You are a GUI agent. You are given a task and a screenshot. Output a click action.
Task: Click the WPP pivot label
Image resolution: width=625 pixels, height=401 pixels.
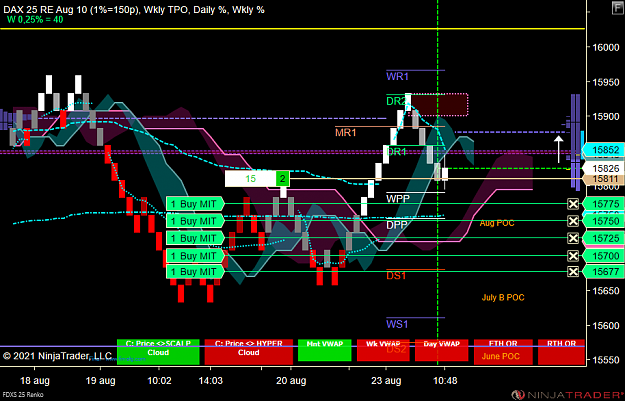tap(398, 199)
